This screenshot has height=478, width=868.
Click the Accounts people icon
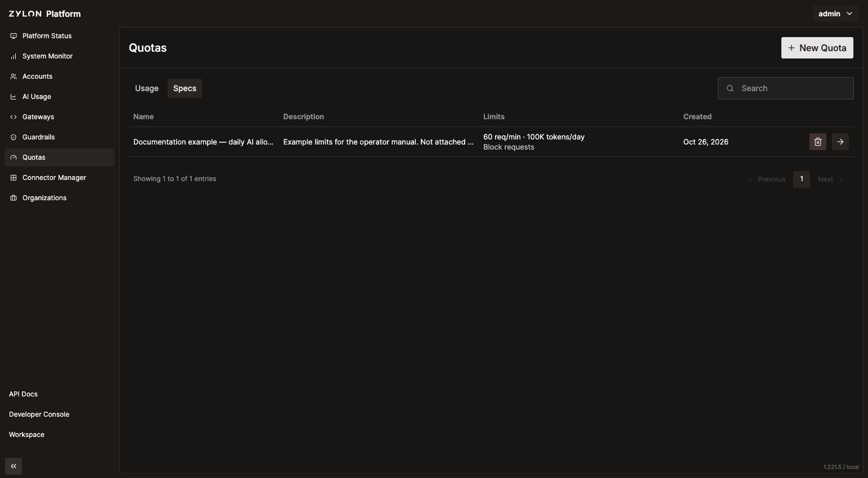coord(14,76)
